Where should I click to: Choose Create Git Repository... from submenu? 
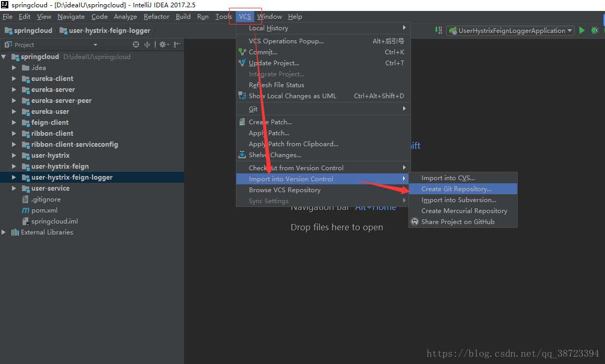point(463,189)
